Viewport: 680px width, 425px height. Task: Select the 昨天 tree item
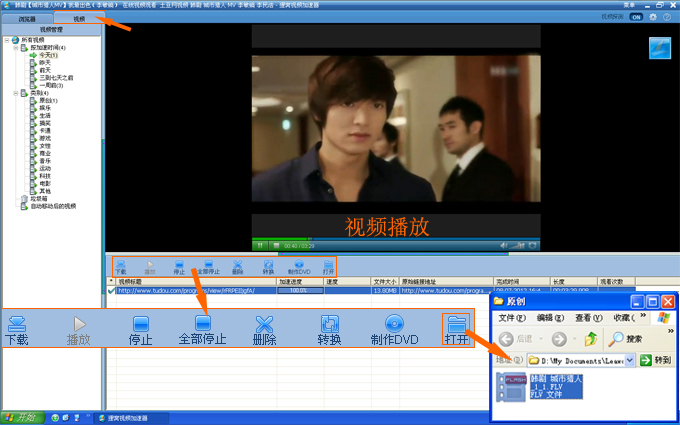(45, 63)
